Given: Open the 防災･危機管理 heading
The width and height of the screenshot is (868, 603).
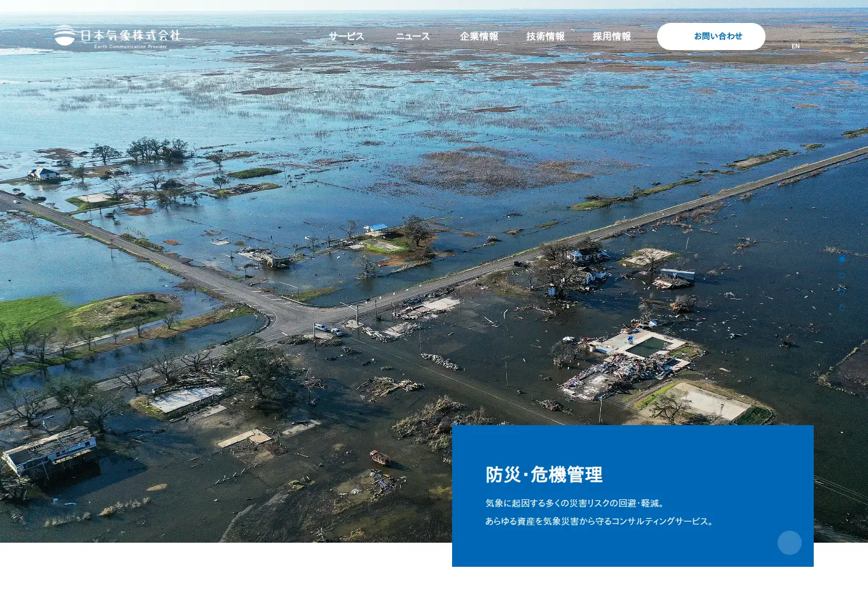Looking at the screenshot, I should pyautogui.click(x=544, y=475).
